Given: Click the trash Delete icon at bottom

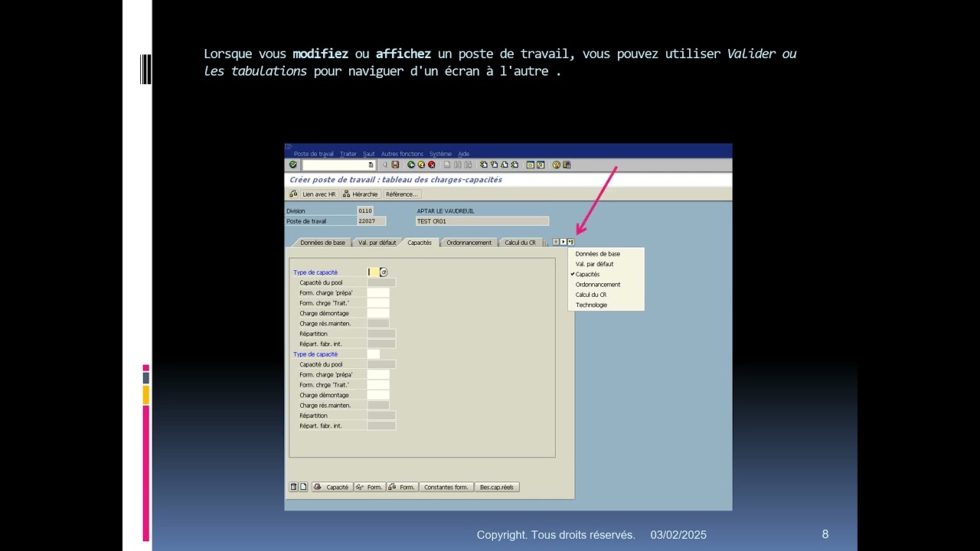Looking at the screenshot, I should tap(293, 487).
